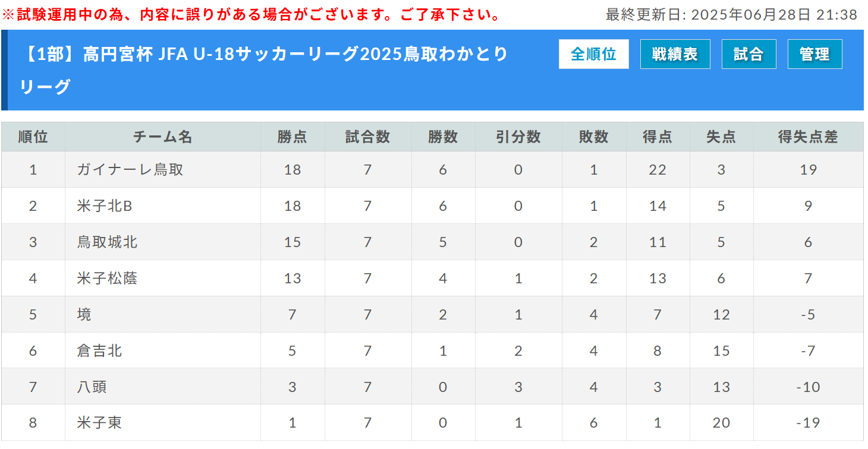The image size is (868, 449).
Task: Click the 米子北B team name
Action: [105, 206]
